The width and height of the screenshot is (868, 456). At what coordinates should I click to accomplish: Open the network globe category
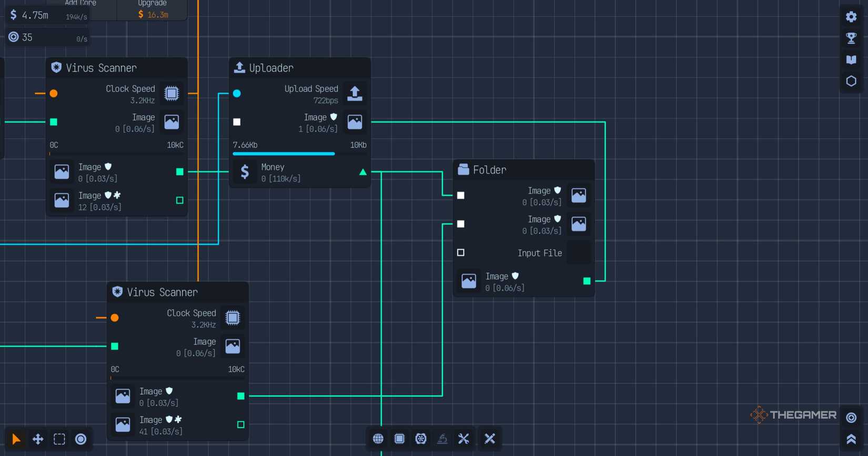pyautogui.click(x=378, y=439)
